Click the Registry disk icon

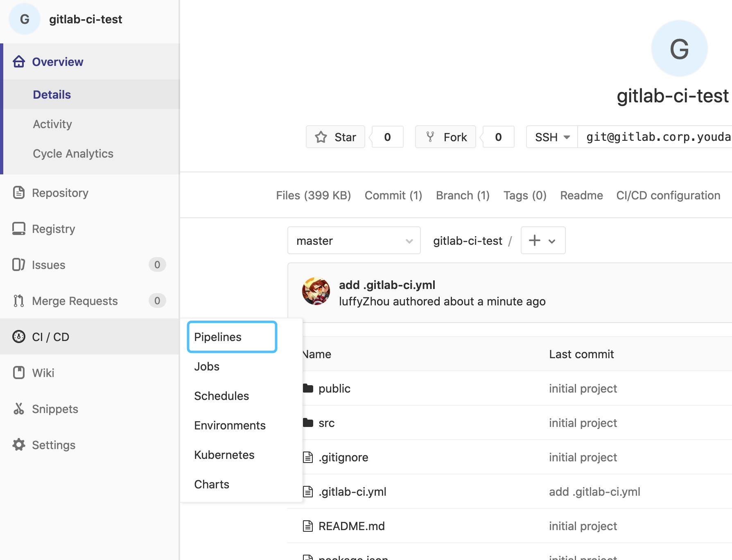pos(19,228)
